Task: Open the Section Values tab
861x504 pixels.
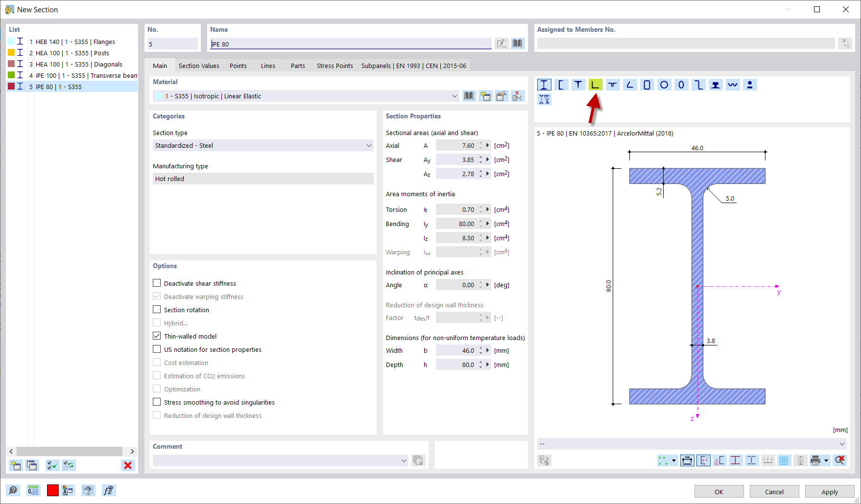Action: [x=199, y=65]
